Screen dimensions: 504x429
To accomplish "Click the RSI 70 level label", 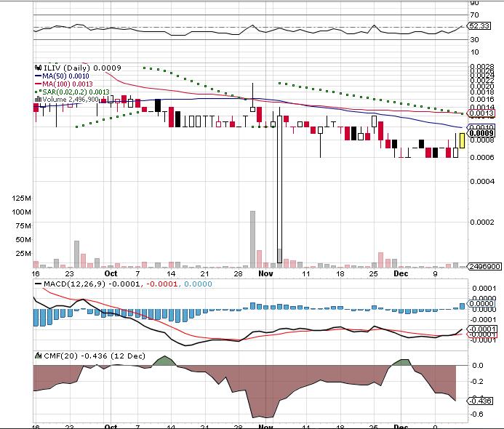I will (474, 15).
